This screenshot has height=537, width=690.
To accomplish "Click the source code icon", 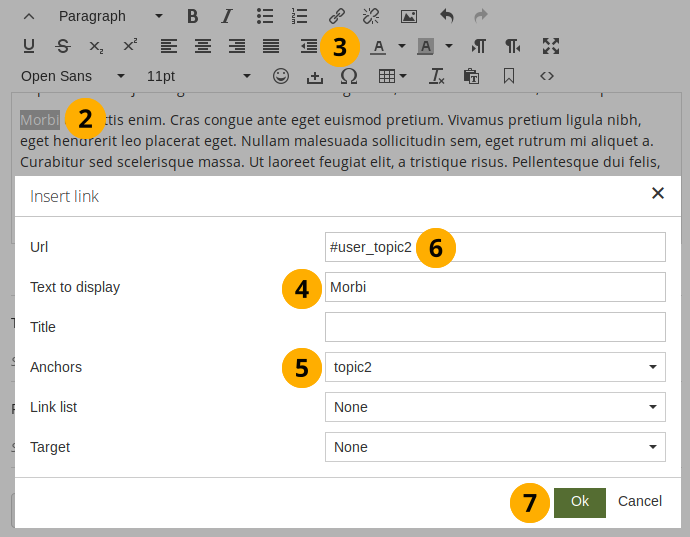I will pos(547,76).
